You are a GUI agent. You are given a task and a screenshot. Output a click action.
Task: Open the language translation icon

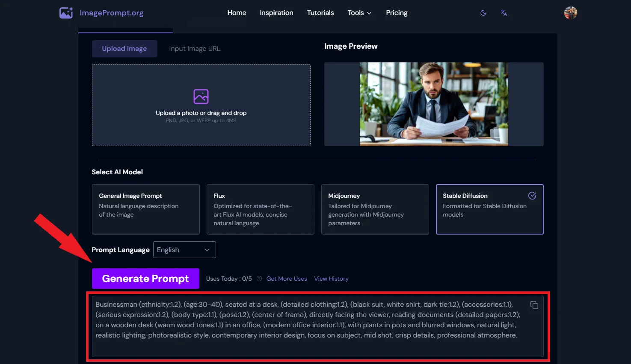click(x=504, y=13)
